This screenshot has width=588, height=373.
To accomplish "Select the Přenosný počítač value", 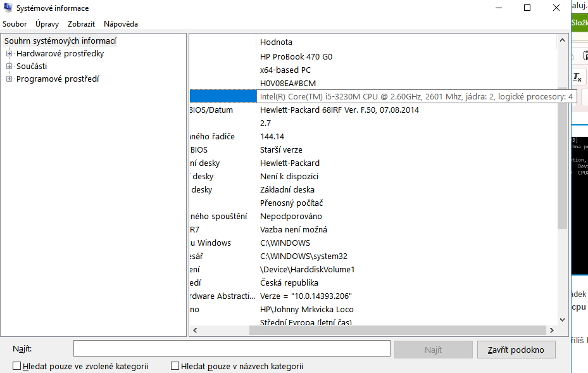I will (x=291, y=203).
